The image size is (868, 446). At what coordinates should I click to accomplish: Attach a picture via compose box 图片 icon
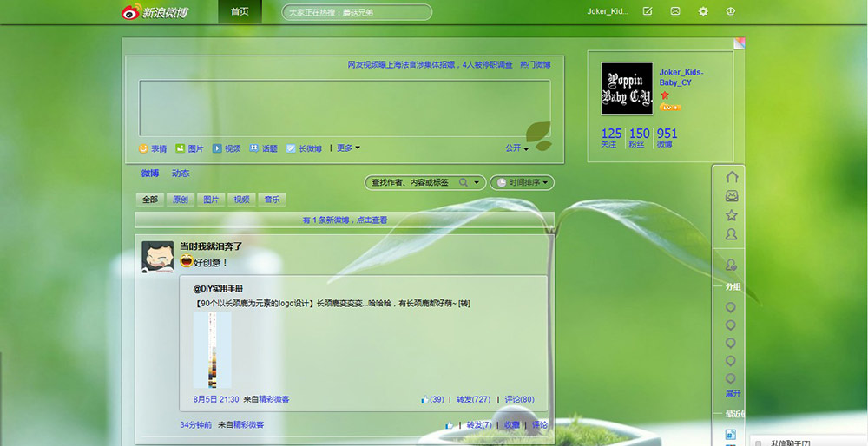[x=180, y=148]
